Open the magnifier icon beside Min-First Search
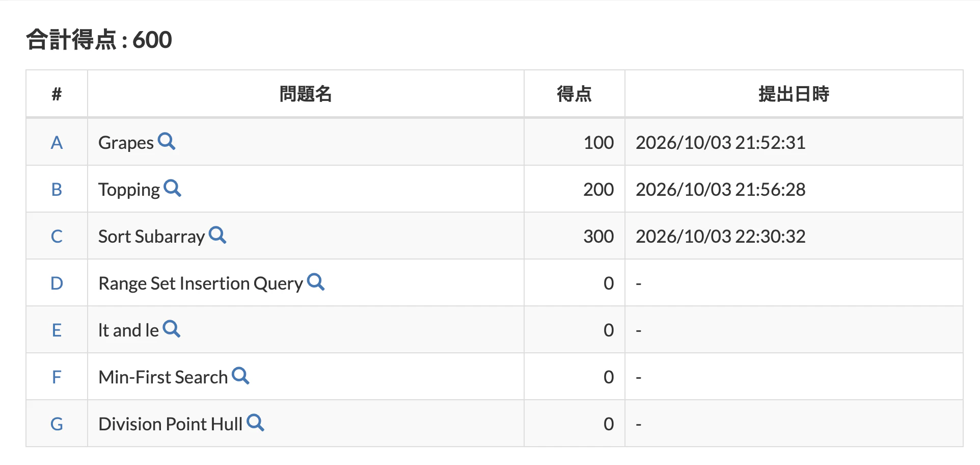 (x=240, y=376)
